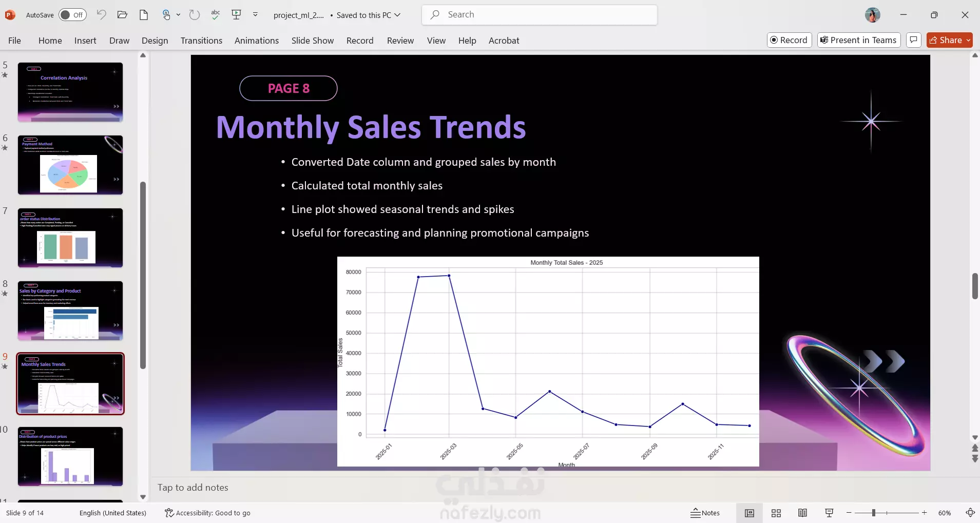
Task: Click the Monthly Sales Trends title
Action: pos(371,127)
